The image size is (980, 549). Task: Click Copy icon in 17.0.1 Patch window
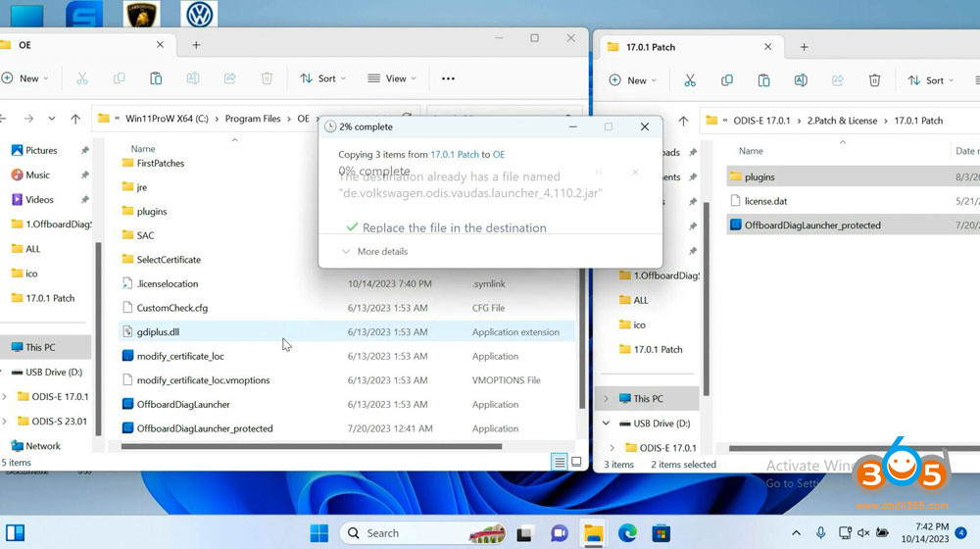pyautogui.click(x=726, y=80)
